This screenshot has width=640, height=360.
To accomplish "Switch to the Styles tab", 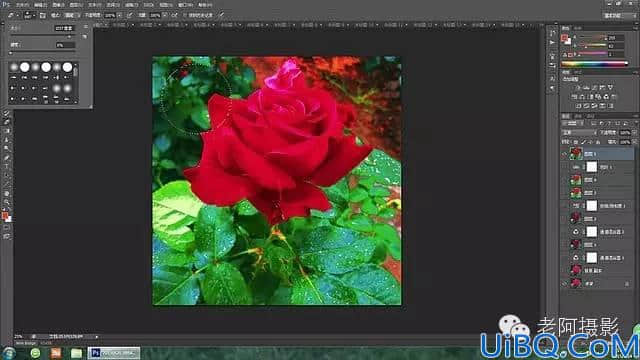I will [x=578, y=72].
